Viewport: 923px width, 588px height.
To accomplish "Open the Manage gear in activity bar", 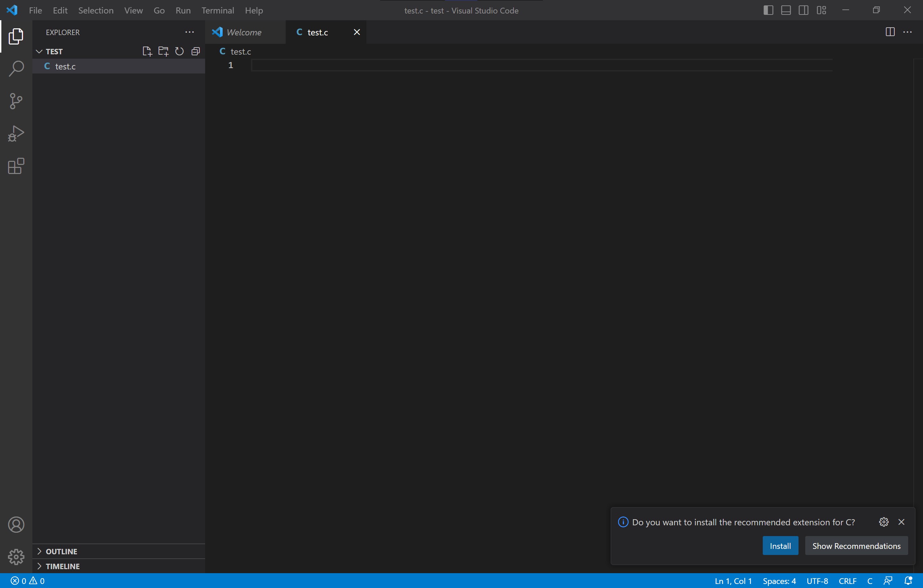I will 16,557.
